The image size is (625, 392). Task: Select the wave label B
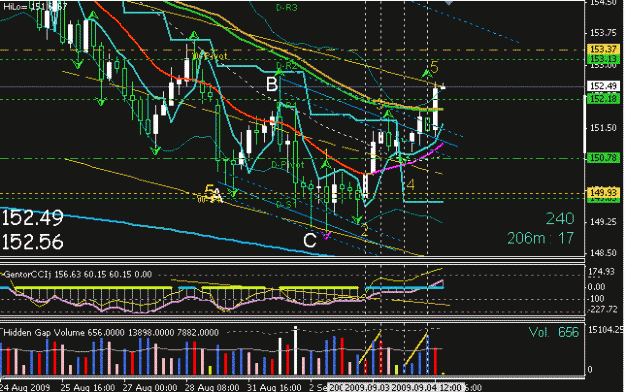[x=272, y=85]
